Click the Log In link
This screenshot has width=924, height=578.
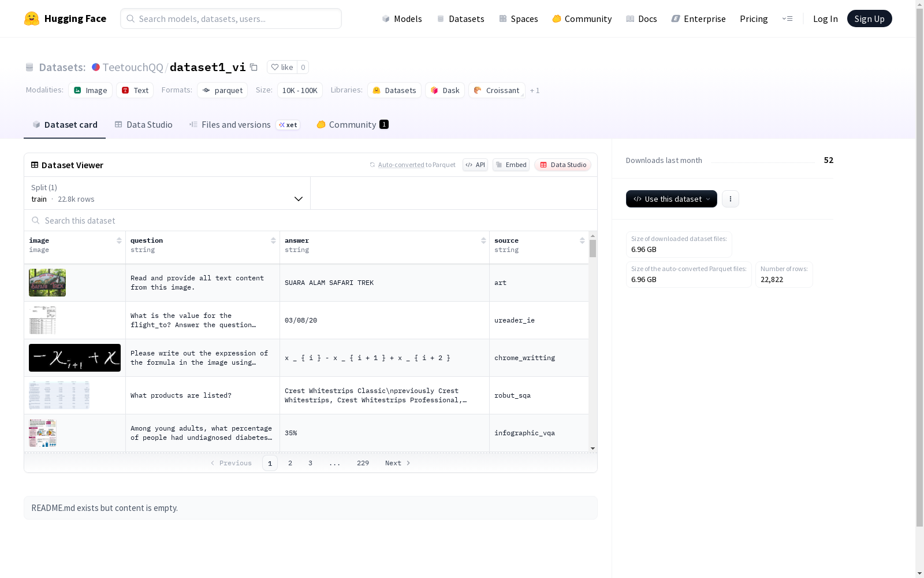click(x=825, y=18)
